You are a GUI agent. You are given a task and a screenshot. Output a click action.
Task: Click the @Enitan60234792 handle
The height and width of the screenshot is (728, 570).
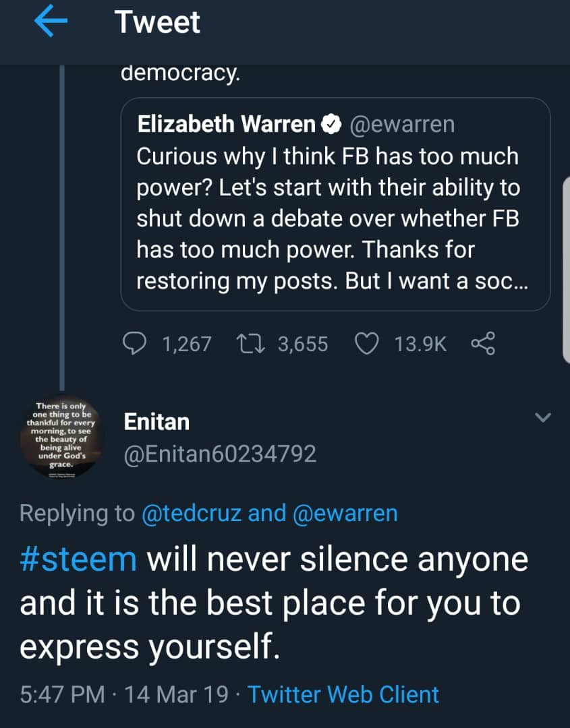point(220,454)
